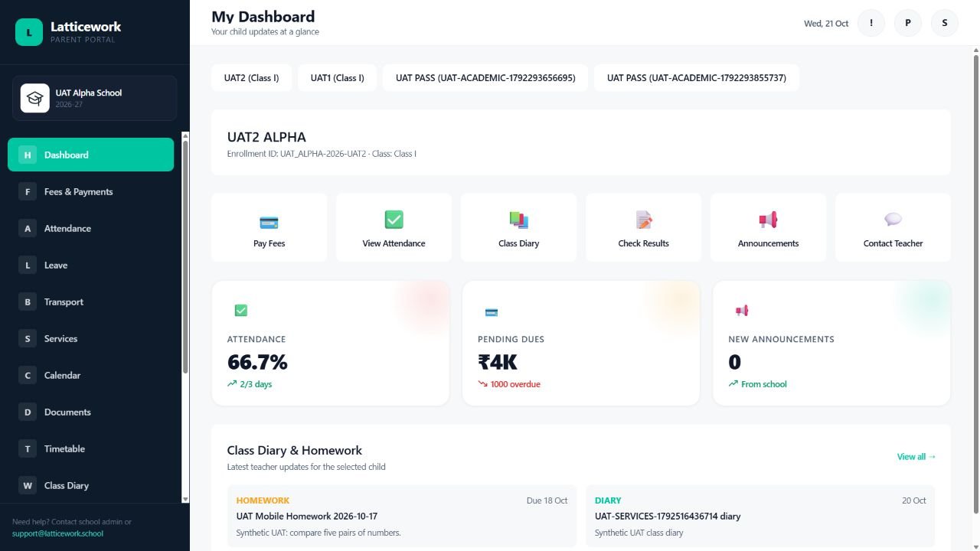Open the 'UAT-SERVICES-1792516436714 diary' entry
Screen dimensions: 980x551
[760, 517]
